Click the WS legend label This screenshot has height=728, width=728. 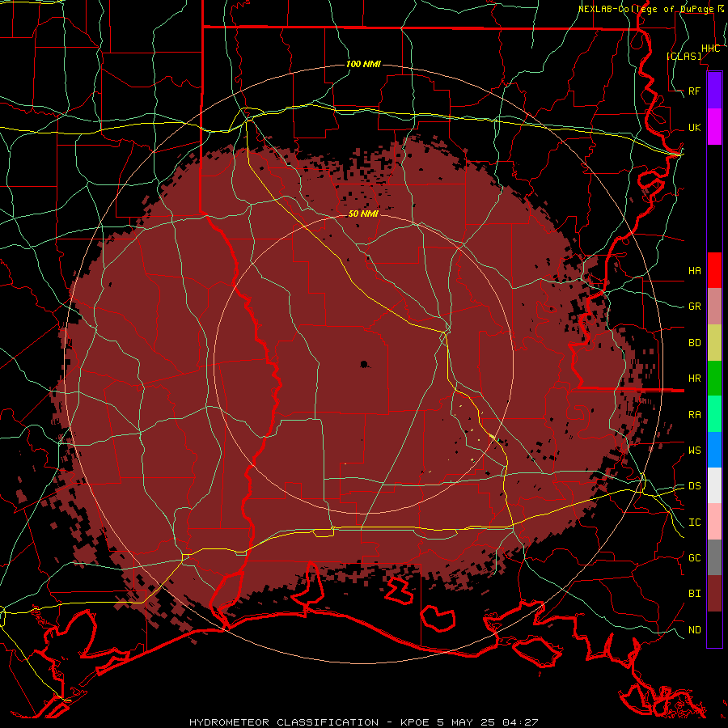[694, 451]
